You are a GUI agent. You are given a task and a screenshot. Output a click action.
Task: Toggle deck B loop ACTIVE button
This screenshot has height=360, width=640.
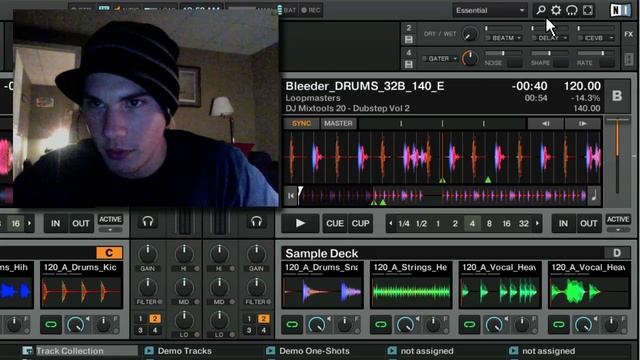tap(618, 219)
